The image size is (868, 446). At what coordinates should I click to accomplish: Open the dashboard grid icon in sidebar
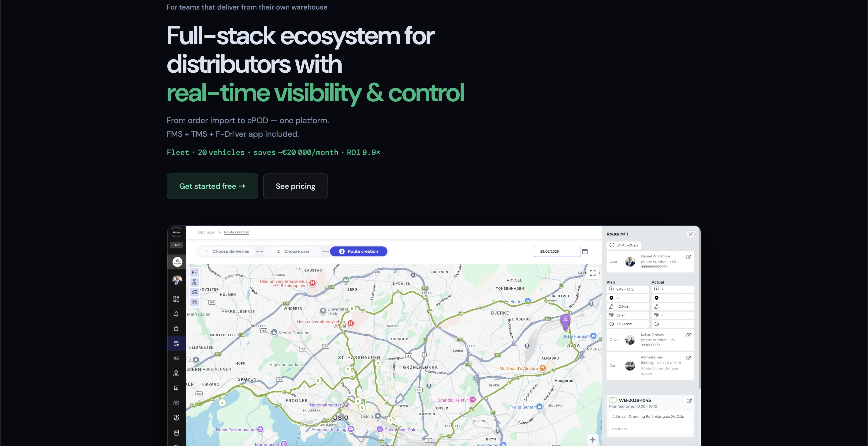176,299
